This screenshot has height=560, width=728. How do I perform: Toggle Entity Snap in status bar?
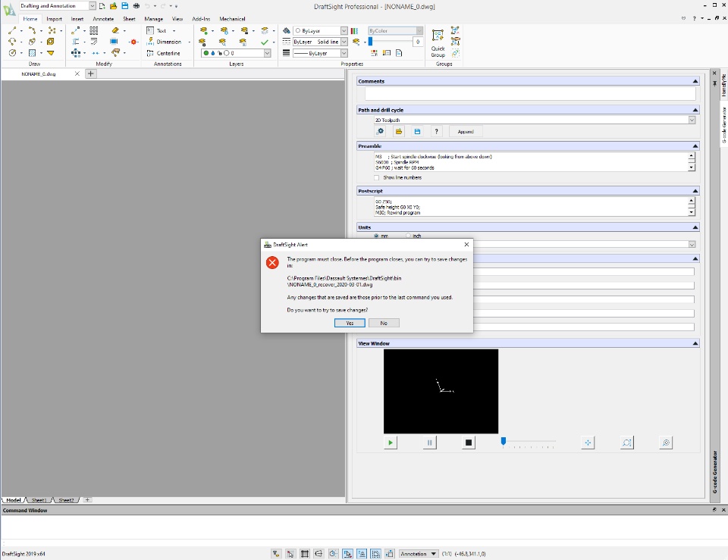point(347,553)
